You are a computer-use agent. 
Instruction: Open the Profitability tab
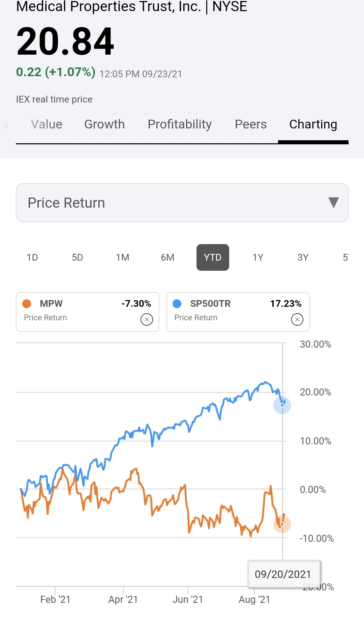180,124
